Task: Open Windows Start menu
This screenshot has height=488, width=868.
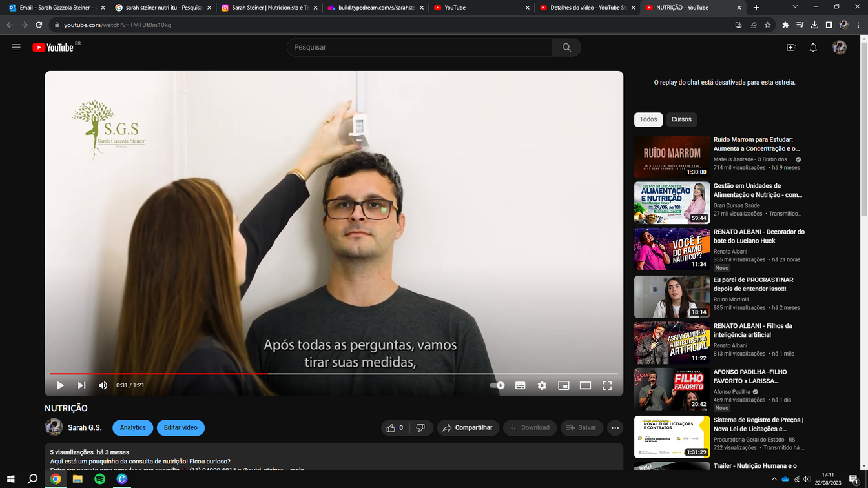Action: (x=10, y=479)
